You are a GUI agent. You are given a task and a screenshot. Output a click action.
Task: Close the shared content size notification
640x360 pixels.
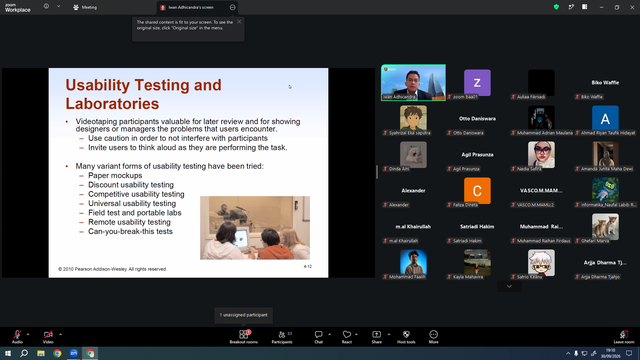(x=239, y=22)
